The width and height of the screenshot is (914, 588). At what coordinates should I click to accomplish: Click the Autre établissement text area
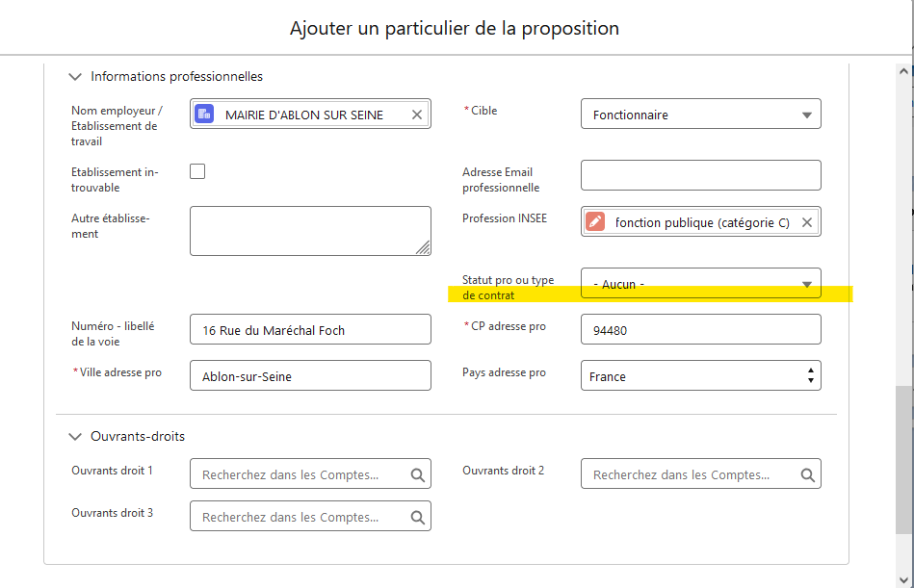[x=309, y=231]
